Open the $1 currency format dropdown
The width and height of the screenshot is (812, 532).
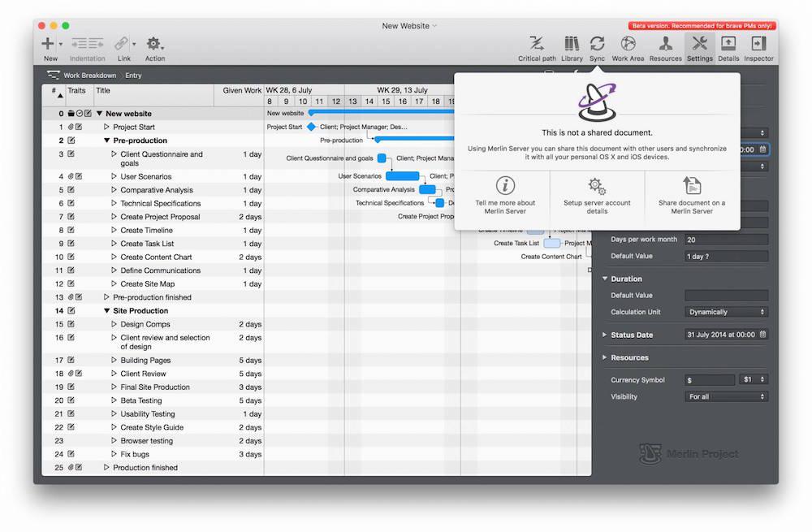coord(754,379)
